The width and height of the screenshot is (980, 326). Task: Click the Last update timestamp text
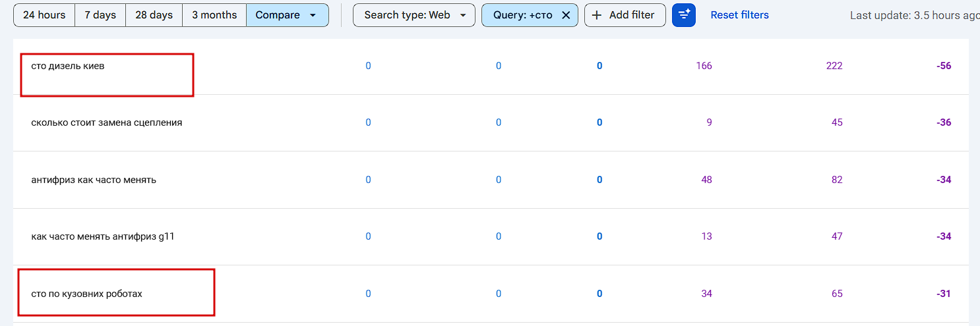click(x=914, y=16)
